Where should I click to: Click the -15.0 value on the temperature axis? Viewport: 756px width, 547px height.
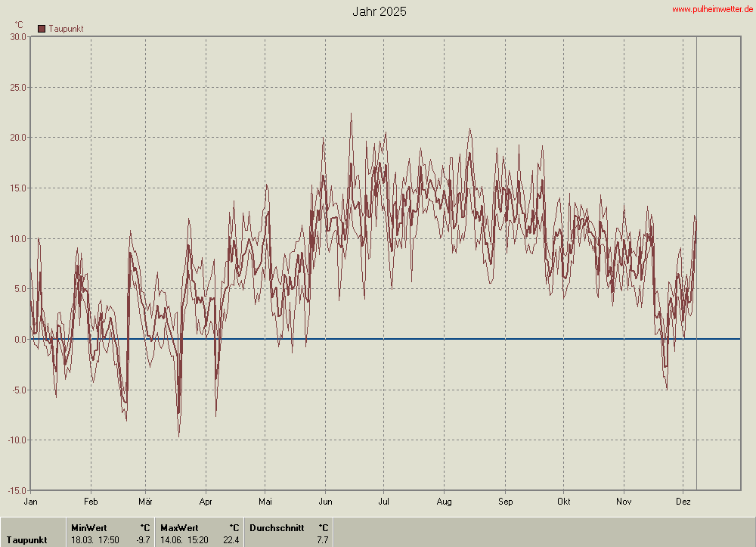coord(17,490)
